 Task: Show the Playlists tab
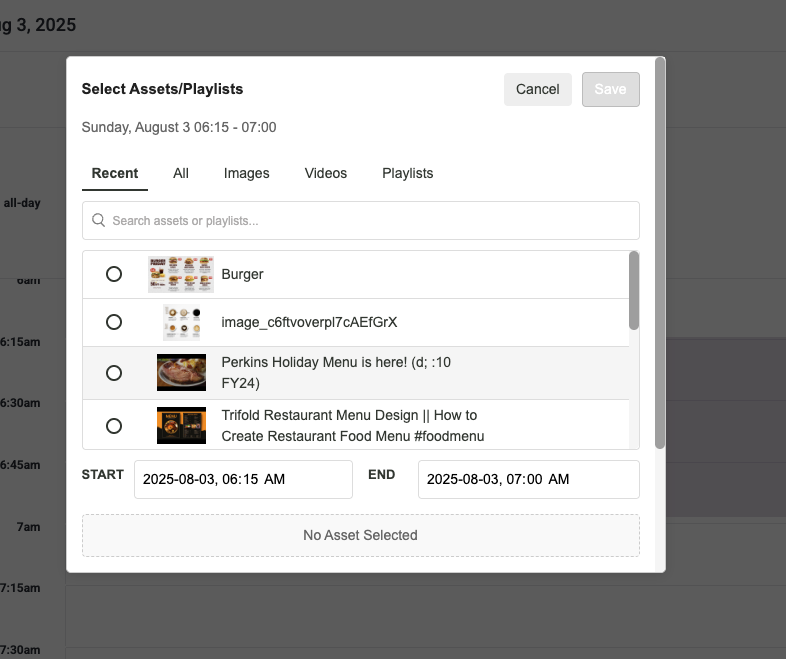coord(407,173)
